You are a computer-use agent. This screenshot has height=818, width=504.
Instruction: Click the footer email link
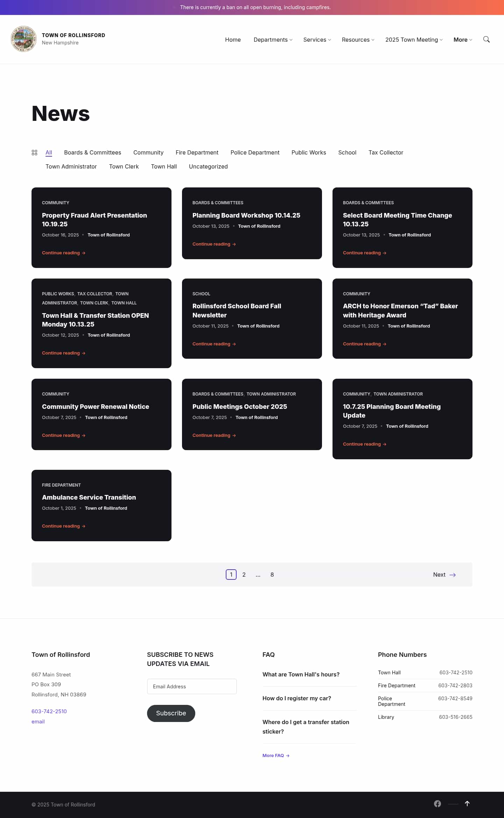38,721
